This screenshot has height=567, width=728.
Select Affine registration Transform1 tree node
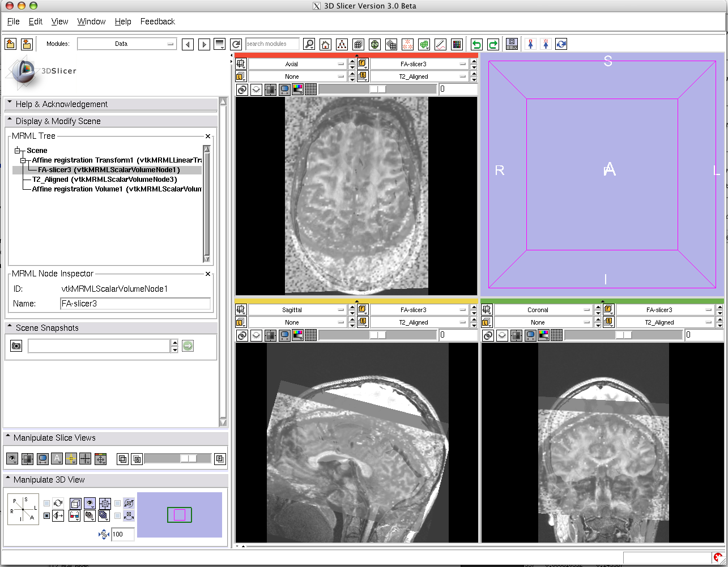pyautogui.click(x=117, y=160)
